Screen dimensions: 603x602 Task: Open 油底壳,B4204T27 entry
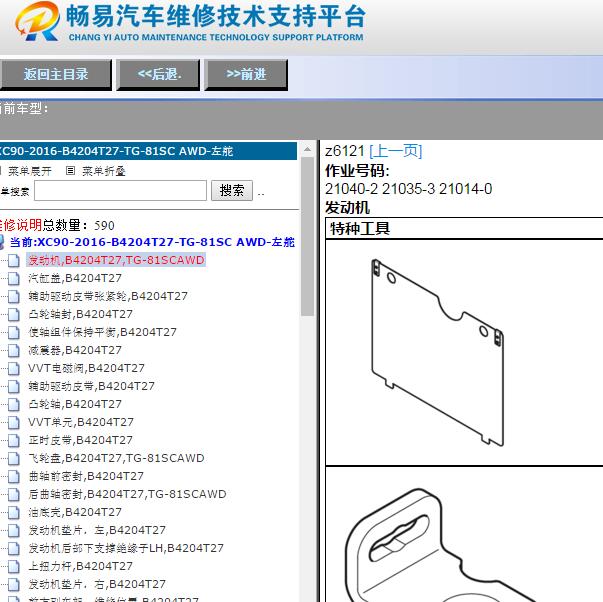[x=75, y=512]
